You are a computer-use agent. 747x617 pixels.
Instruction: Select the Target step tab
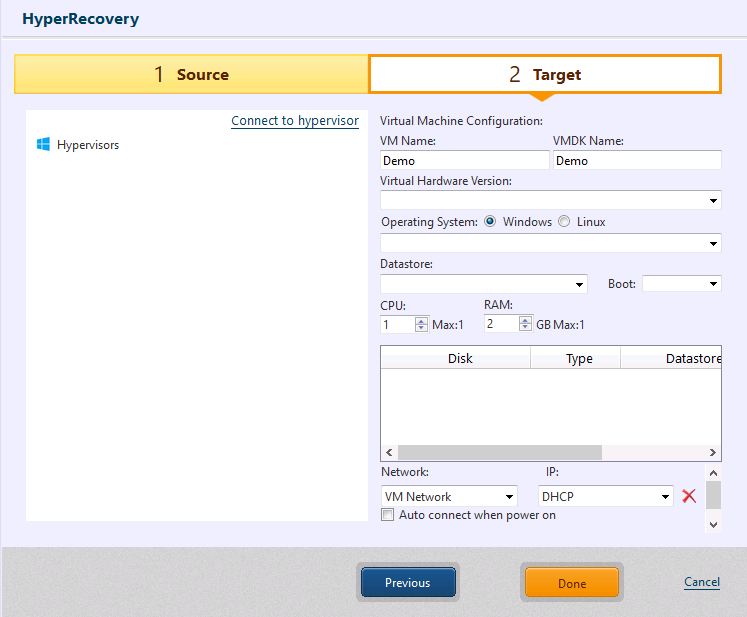[544, 75]
